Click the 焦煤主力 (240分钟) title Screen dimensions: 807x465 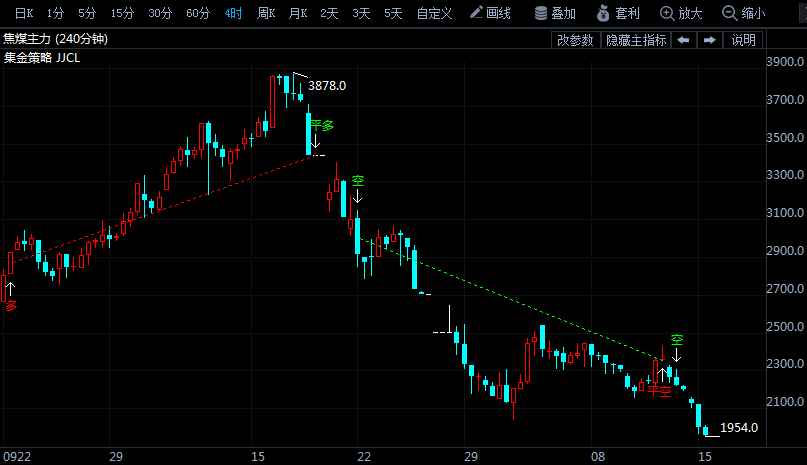pyautogui.click(x=56, y=39)
